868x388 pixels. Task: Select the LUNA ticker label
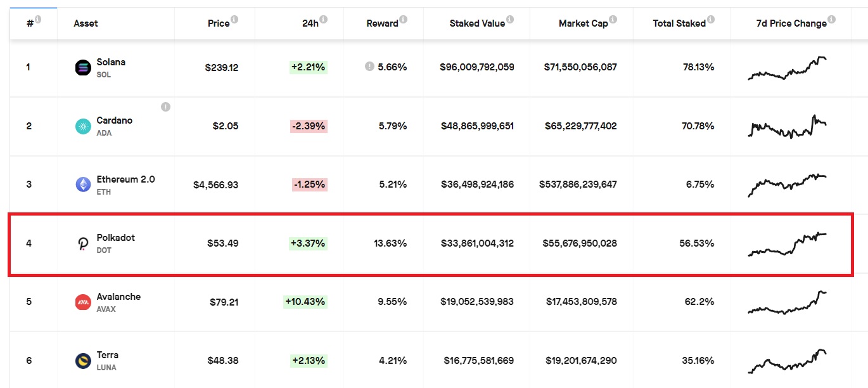tap(106, 368)
